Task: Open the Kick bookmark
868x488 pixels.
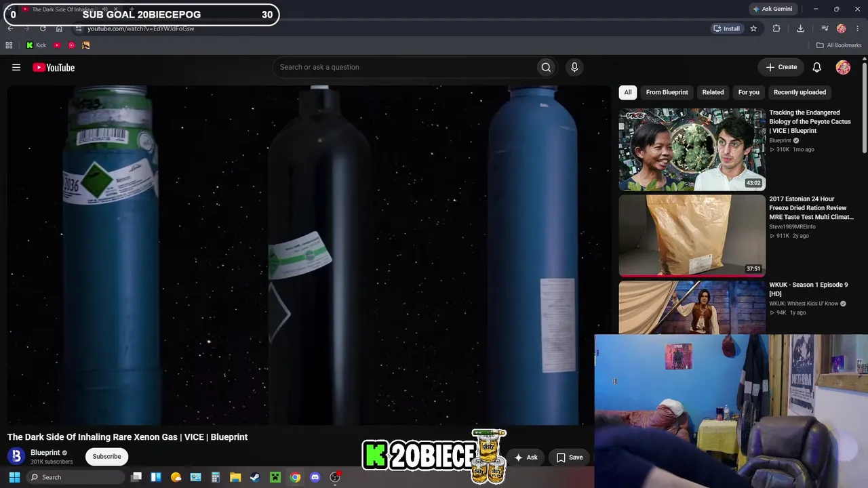Action: tap(36, 45)
